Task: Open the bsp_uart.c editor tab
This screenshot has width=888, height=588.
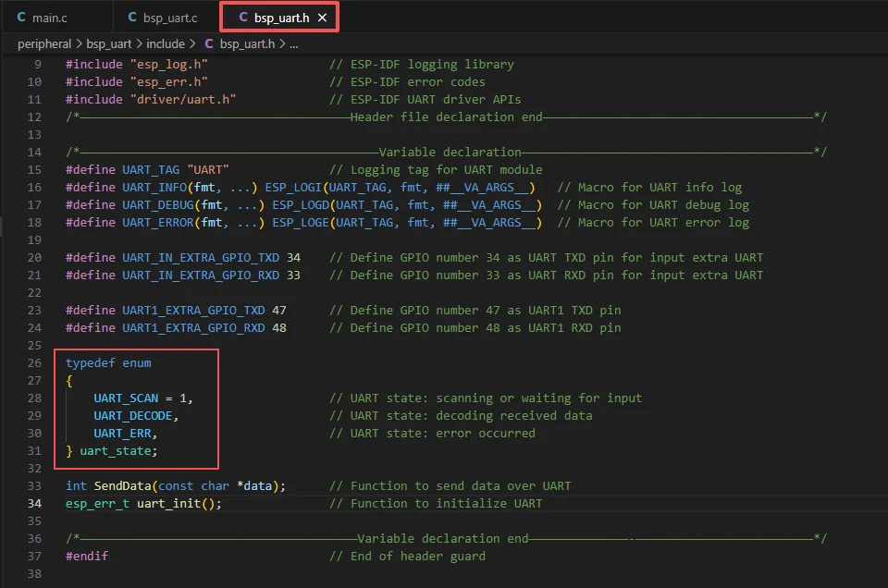Action: (169, 18)
